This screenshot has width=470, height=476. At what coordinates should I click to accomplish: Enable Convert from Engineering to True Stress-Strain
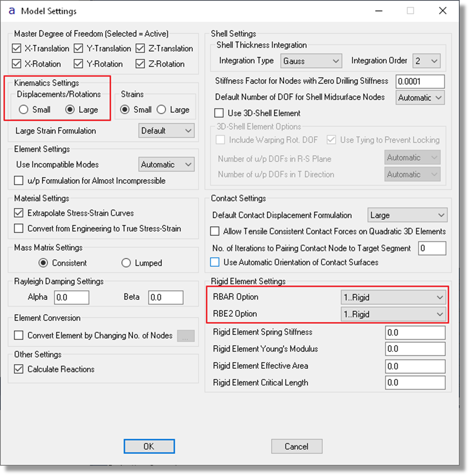tap(18, 228)
